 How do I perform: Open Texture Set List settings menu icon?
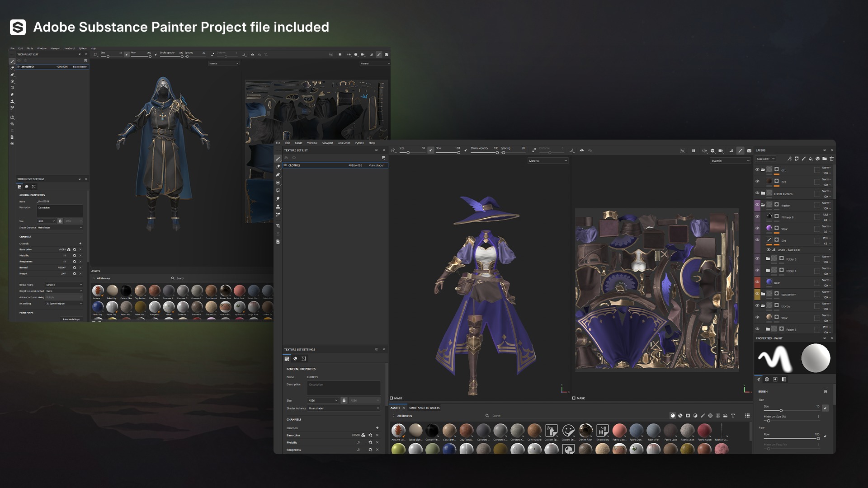[x=383, y=158]
